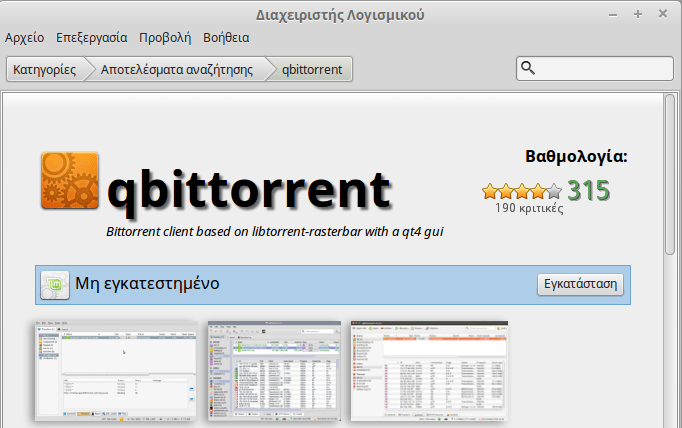Click the Βαθμολογία heading
682x428 pixels.
tap(576, 156)
